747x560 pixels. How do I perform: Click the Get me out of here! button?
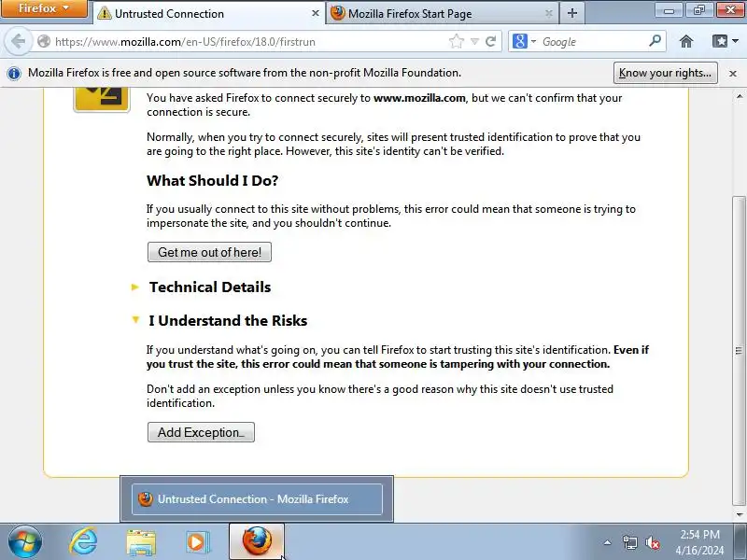209,252
